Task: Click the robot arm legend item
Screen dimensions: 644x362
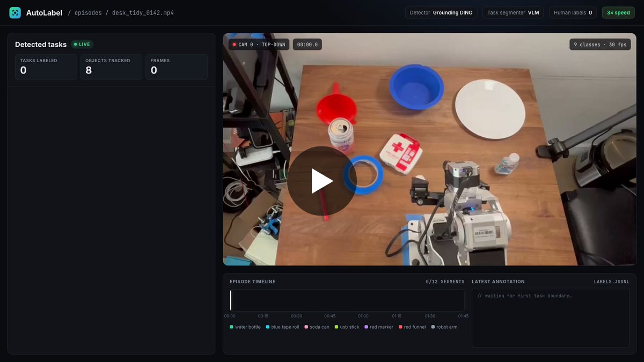Action: (444, 327)
